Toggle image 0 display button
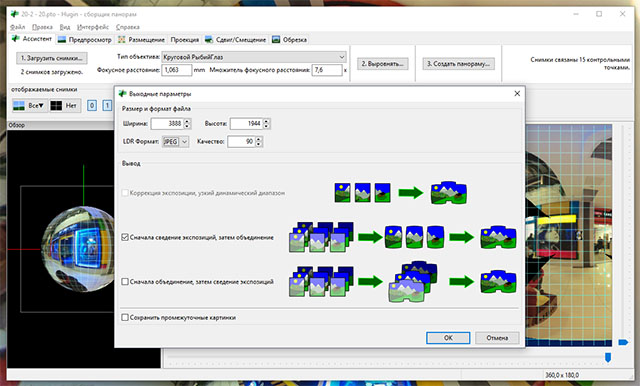 click(92, 106)
